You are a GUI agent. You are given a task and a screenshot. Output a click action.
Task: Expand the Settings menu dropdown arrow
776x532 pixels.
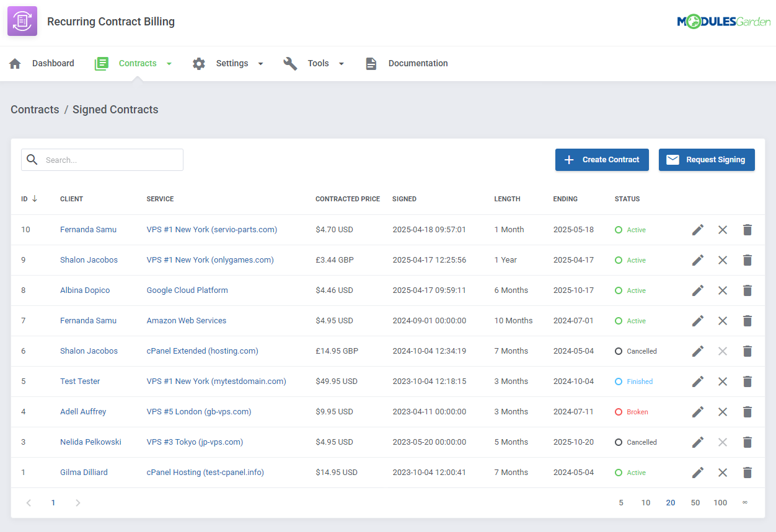tap(260, 64)
